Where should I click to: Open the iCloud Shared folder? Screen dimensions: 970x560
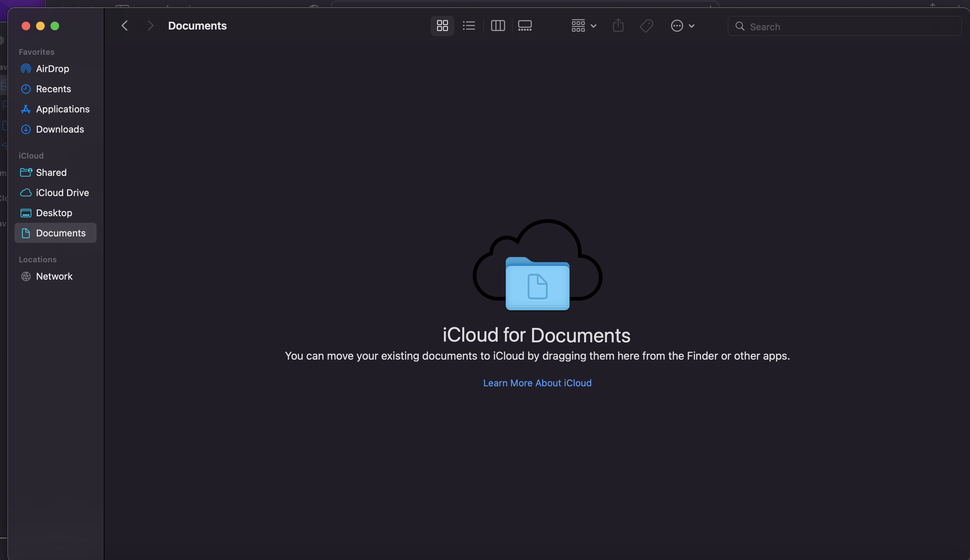(x=51, y=172)
